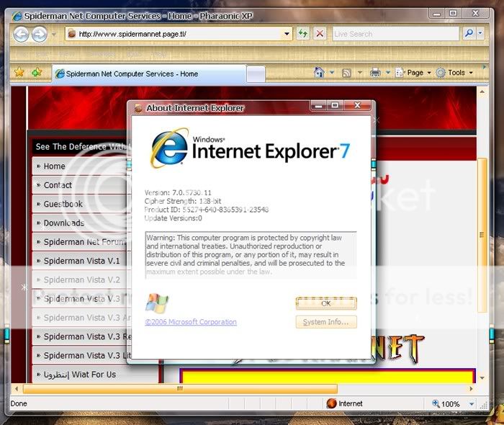The height and width of the screenshot is (425, 504).
Task: Open Spiderman Vista V.1 sidebar link
Action: tap(81, 261)
